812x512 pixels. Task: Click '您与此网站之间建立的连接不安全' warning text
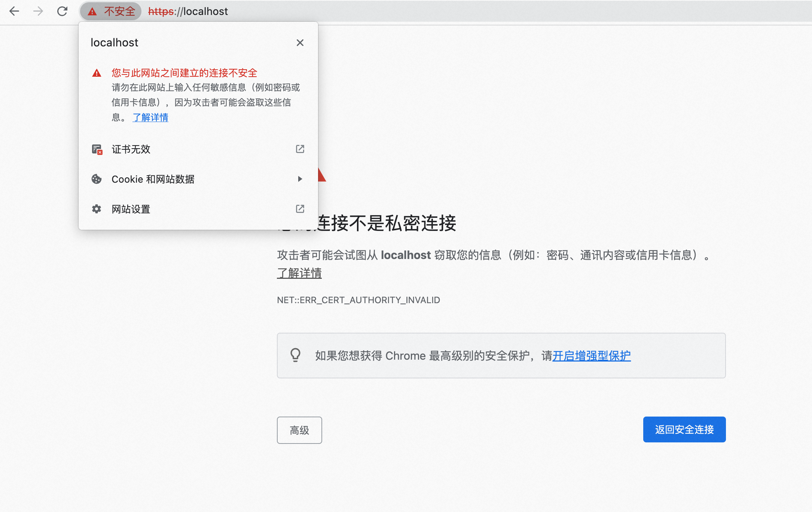point(184,73)
